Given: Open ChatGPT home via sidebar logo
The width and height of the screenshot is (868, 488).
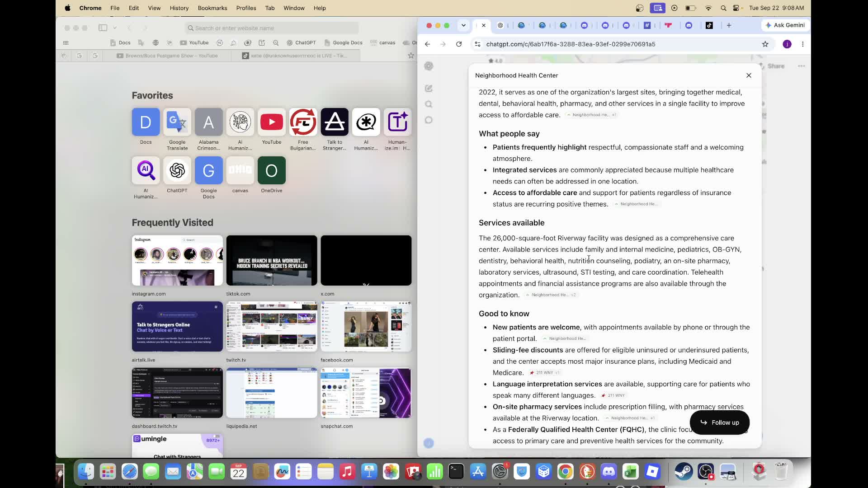Looking at the screenshot, I should [x=429, y=66].
